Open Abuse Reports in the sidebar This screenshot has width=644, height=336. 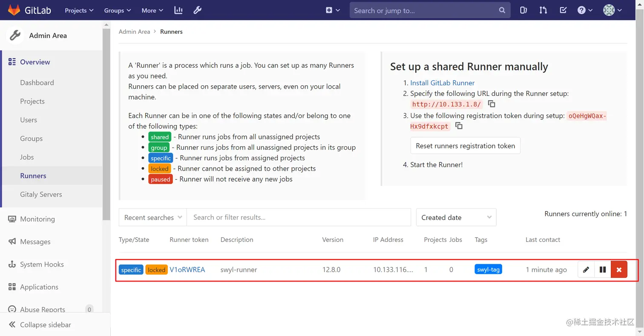point(43,310)
